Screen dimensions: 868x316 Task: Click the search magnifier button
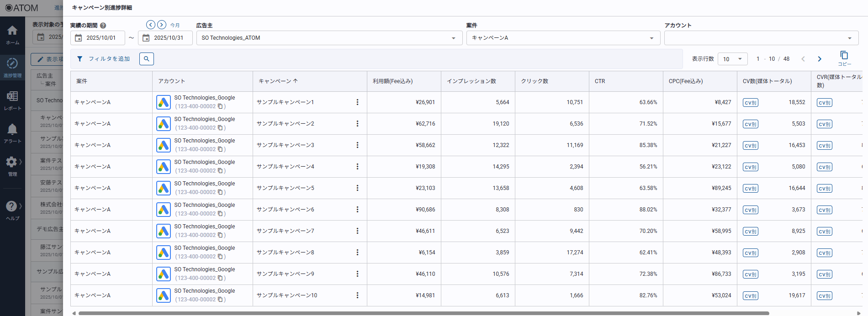pyautogui.click(x=146, y=59)
